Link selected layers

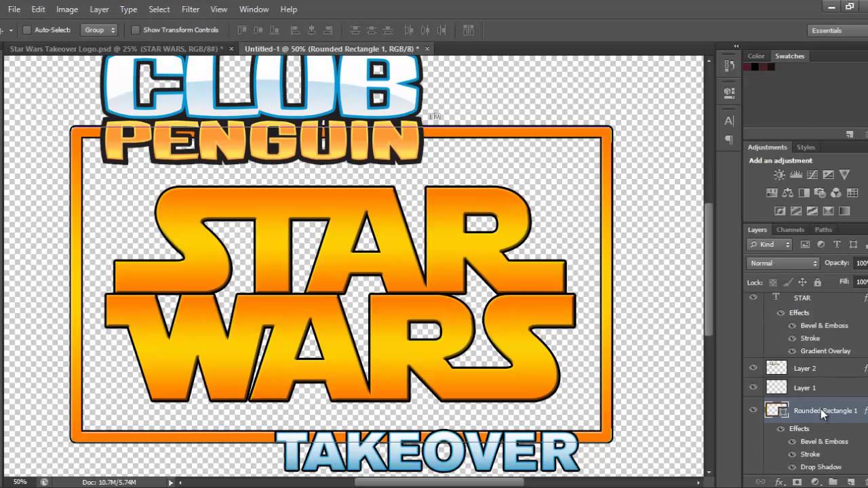(761, 482)
